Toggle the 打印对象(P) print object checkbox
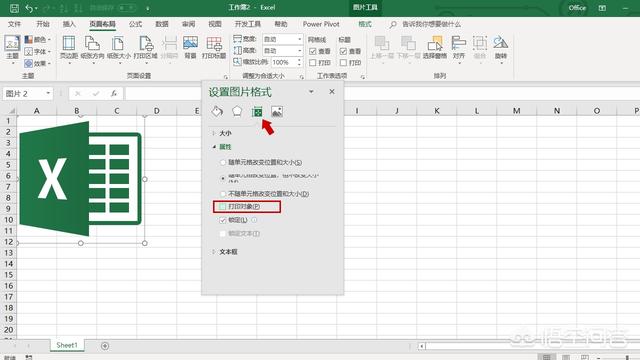The width and height of the screenshot is (640, 360). tap(222, 207)
